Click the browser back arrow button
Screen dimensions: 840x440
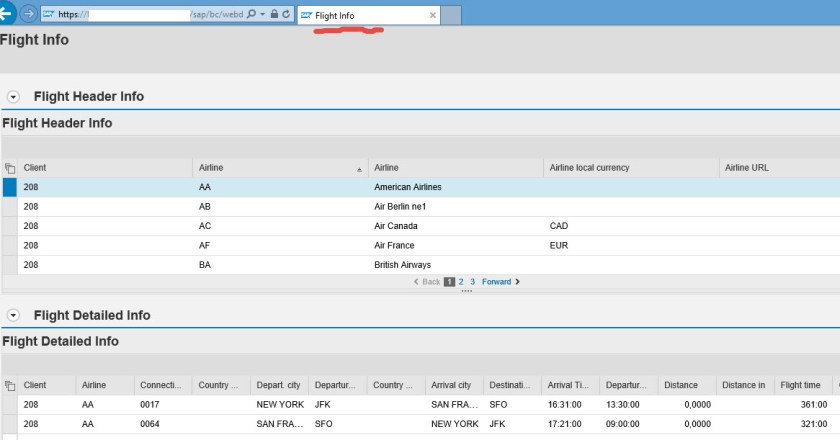coord(5,14)
